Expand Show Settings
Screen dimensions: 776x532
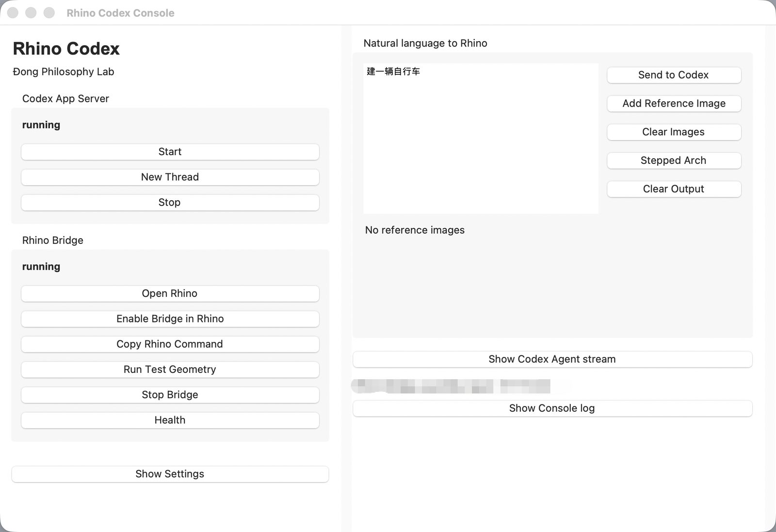(170, 474)
